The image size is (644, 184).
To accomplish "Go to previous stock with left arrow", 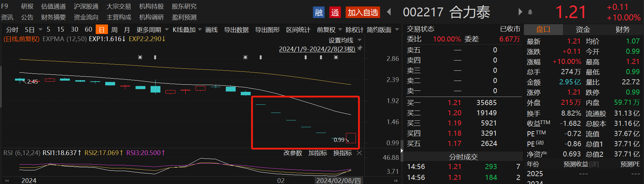I will pyautogui.click(x=389, y=12).
